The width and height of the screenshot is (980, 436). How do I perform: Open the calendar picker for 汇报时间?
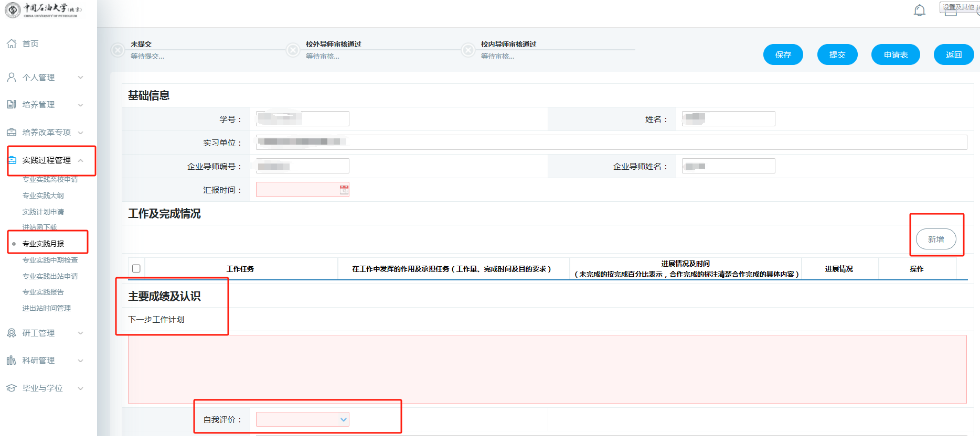click(x=344, y=190)
